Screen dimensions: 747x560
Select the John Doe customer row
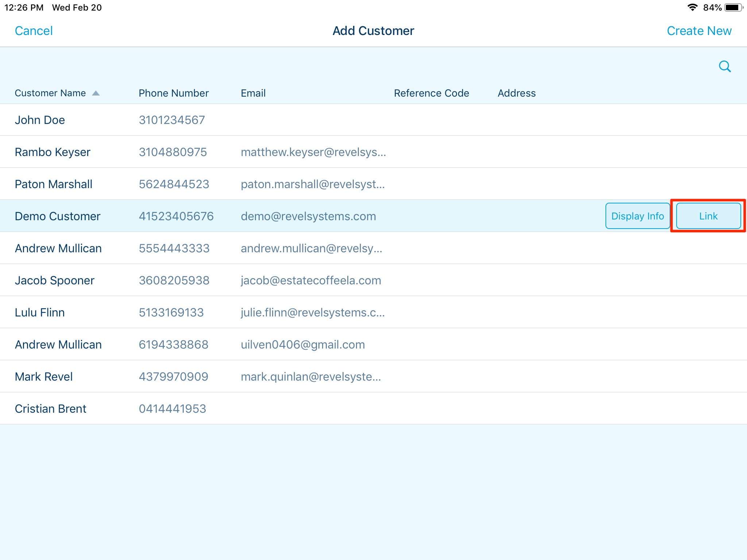(x=40, y=120)
